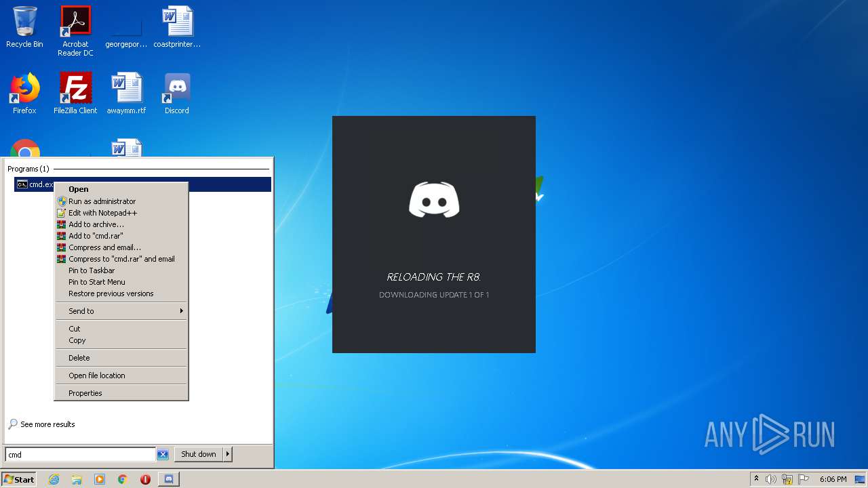Choose Compress and email... entry
Screen dimensions: 868x488
(x=121, y=247)
